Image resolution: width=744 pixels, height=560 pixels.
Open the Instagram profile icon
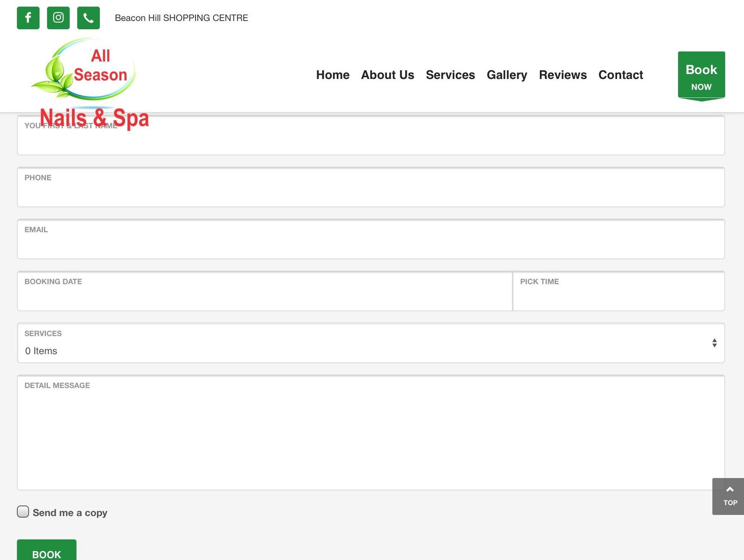[x=58, y=18]
